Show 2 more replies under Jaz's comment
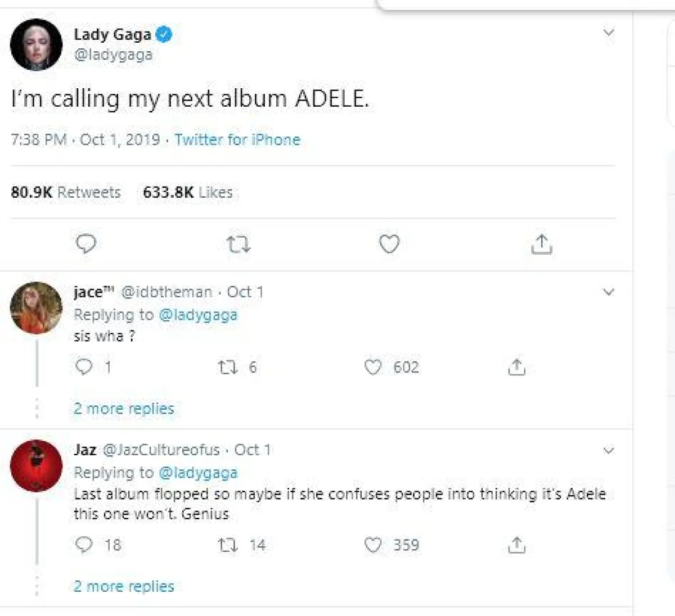 124,586
